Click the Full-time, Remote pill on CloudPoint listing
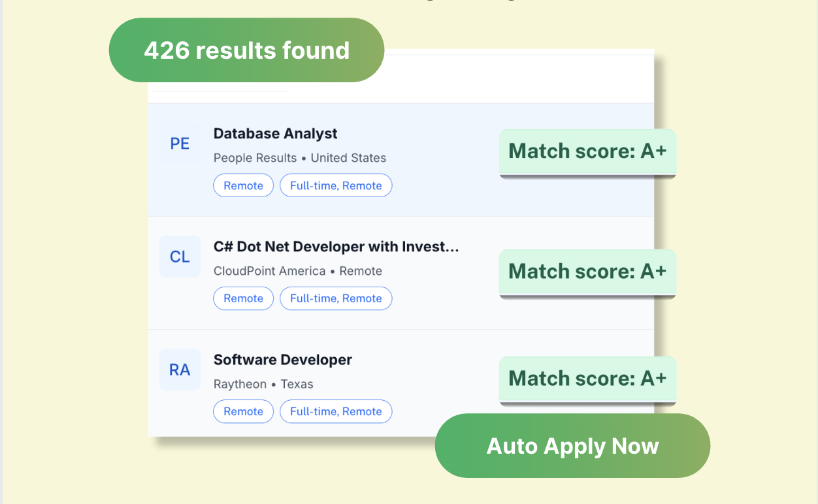This screenshot has height=504, width=818. (x=336, y=298)
